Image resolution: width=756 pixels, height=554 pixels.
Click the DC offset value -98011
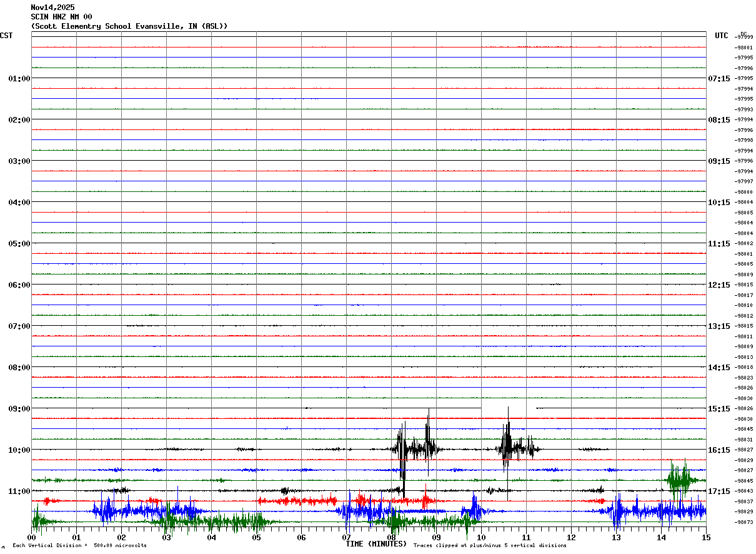point(744,336)
